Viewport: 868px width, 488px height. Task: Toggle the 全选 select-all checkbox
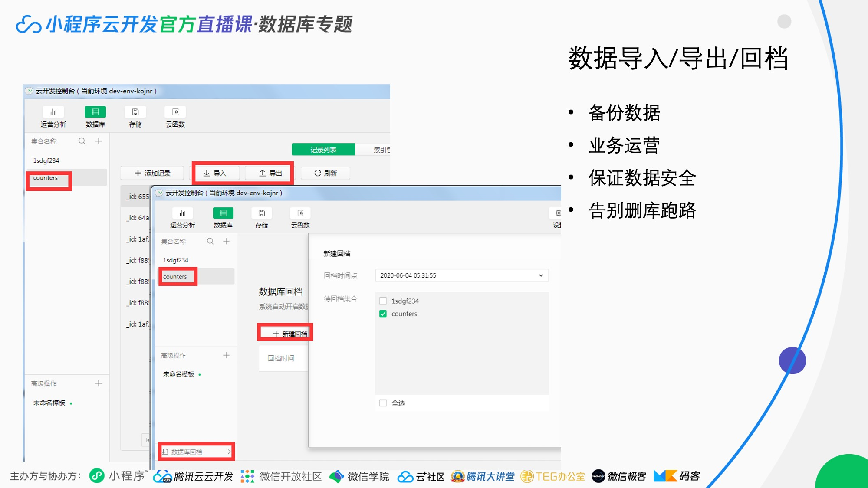pos(383,403)
